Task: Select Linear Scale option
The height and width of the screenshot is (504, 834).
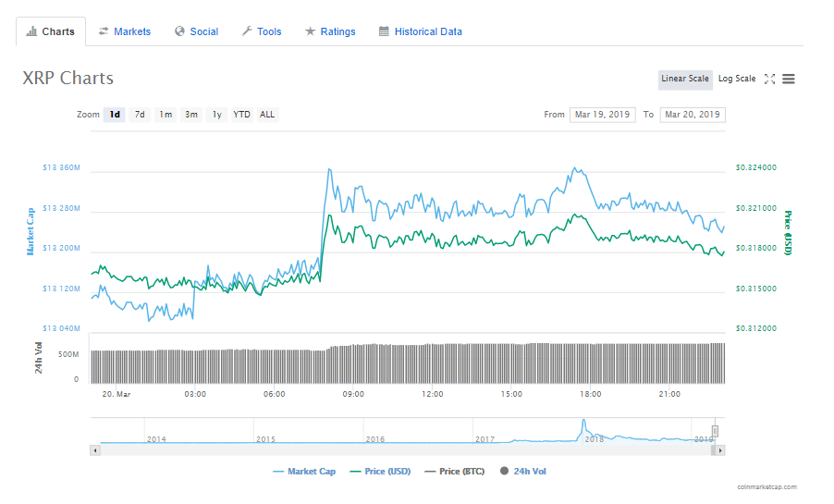Action: 685,80
